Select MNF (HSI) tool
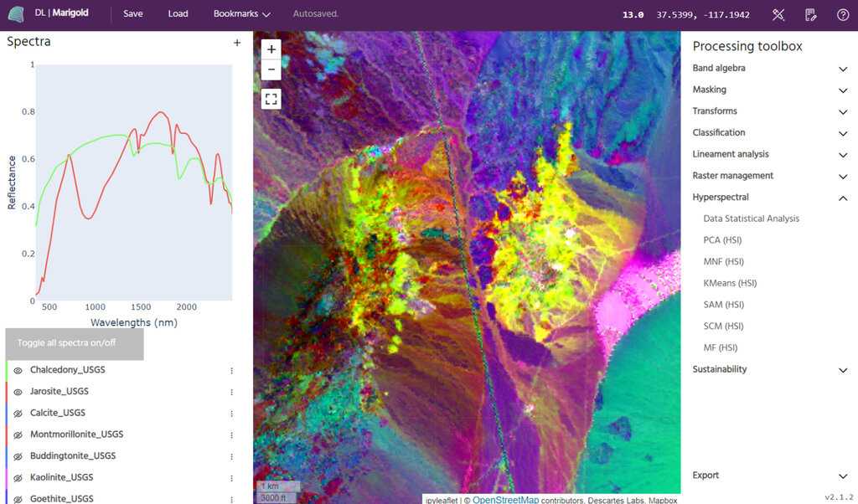This screenshot has height=504, width=858. pyautogui.click(x=724, y=262)
